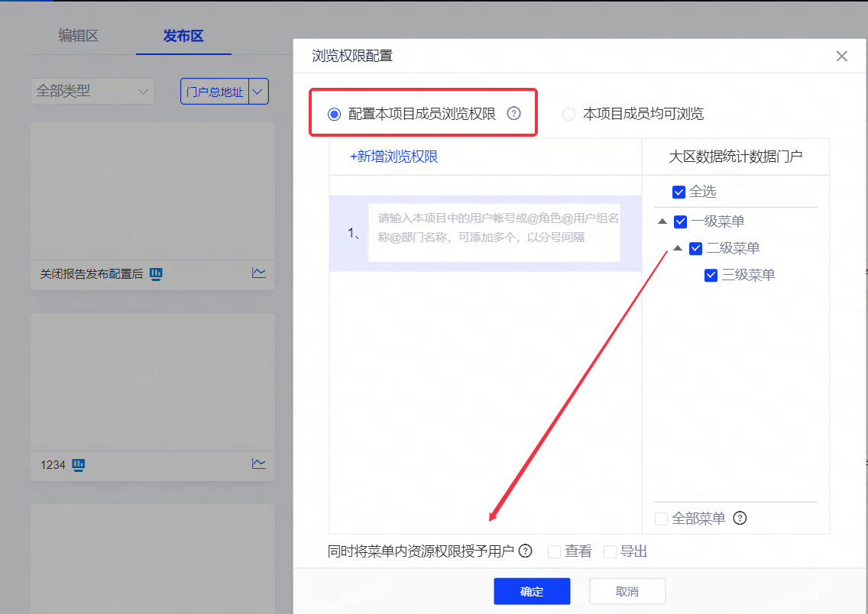Click portal icon beside 关闭报告发布配置后 title
This screenshot has width=868, height=614.
[156, 273]
